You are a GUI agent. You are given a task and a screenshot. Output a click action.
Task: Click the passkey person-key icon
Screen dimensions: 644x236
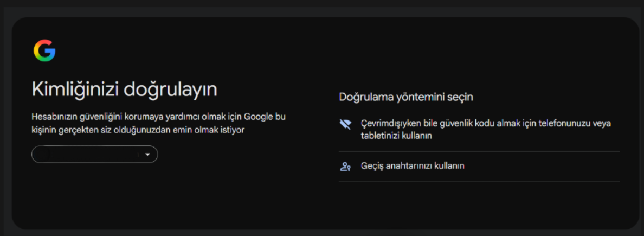click(x=345, y=167)
